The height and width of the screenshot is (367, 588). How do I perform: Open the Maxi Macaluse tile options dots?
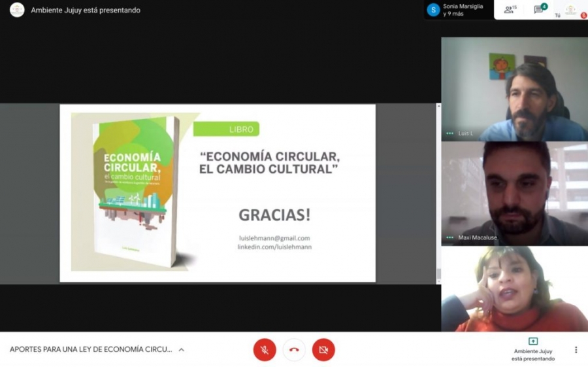click(449, 237)
